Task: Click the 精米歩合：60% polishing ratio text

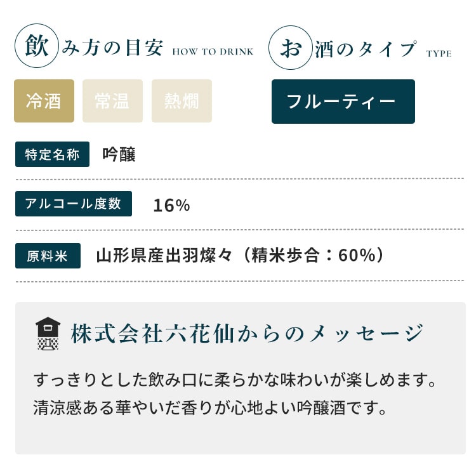Action: [x=314, y=255]
